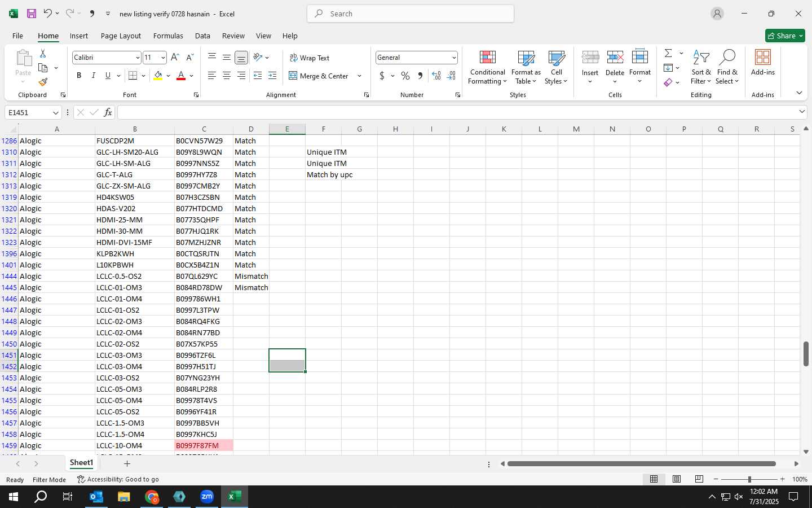Toggle Top Align vertical alignment

pyautogui.click(x=212, y=58)
